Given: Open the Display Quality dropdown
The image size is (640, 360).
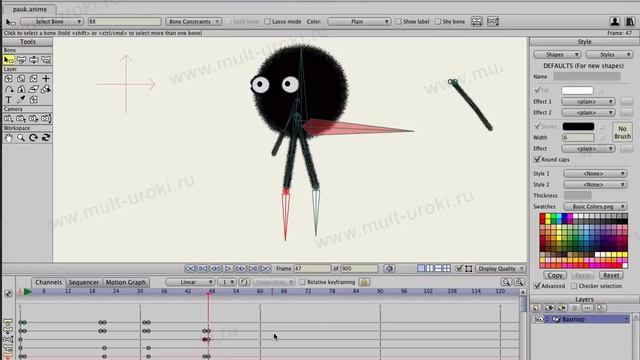Looking at the screenshot, I should 500,268.
